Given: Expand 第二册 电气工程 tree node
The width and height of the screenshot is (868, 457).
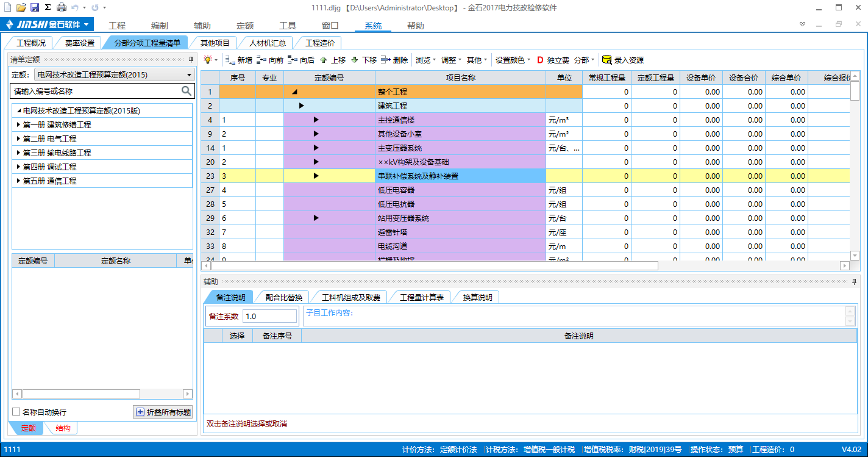Looking at the screenshot, I should click(x=18, y=139).
